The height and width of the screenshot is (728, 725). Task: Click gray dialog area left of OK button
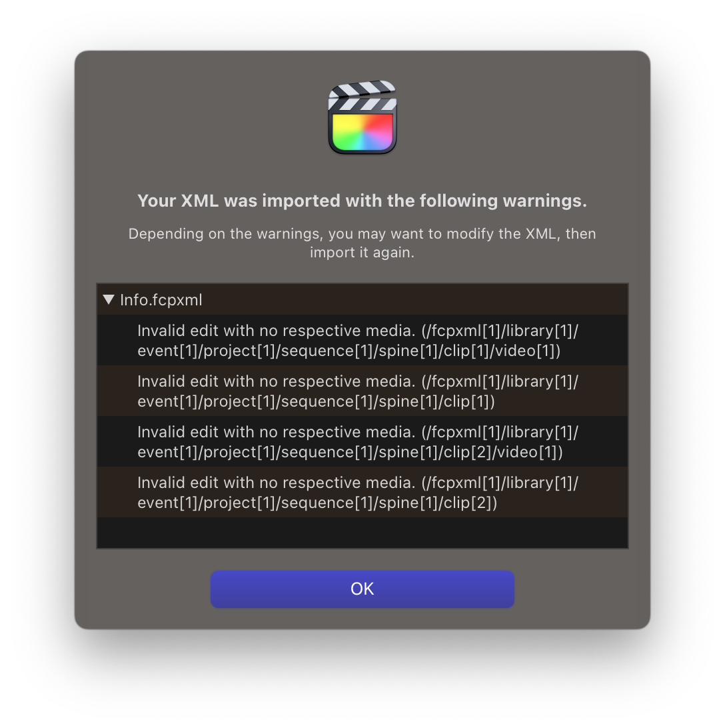point(143,589)
